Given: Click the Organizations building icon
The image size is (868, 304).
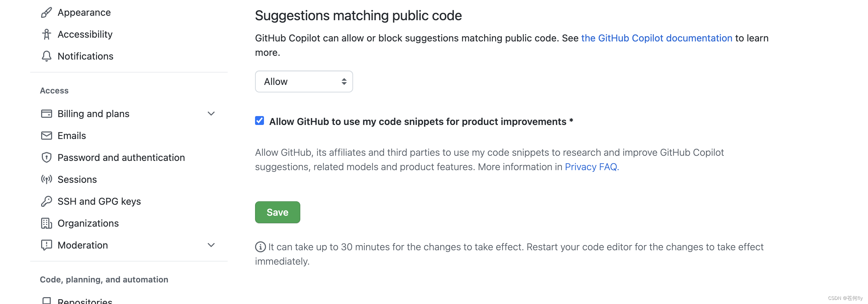Looking at the screenshot, I should pyautogui.click(x=46, y=223).
